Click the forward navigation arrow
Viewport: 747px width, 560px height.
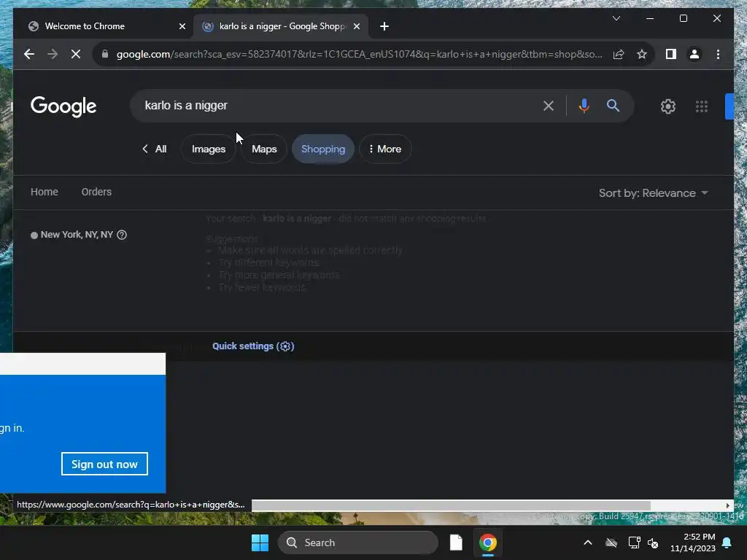coord(53,54)
